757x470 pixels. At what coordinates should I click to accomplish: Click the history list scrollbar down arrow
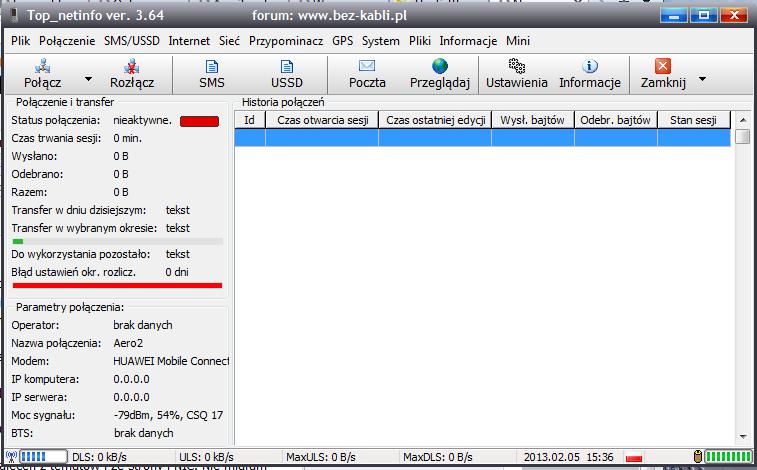(x=742, y=436)
